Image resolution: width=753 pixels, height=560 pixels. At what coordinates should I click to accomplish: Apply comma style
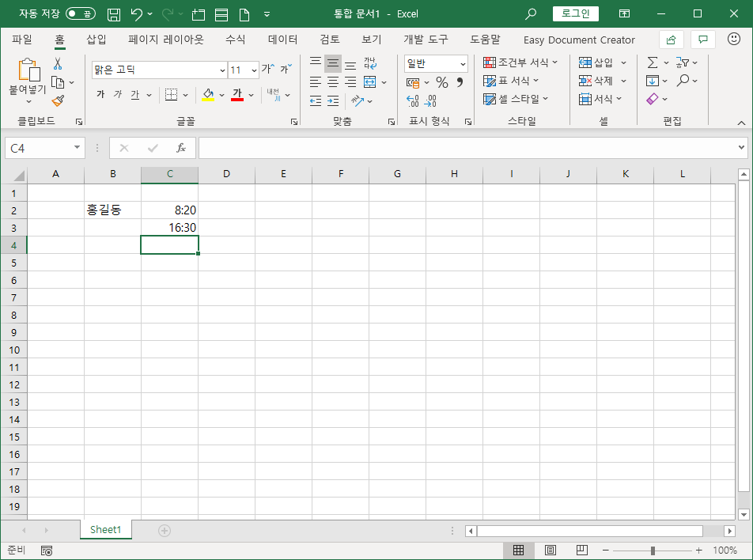pyautogui.click(x=460, y=82)
